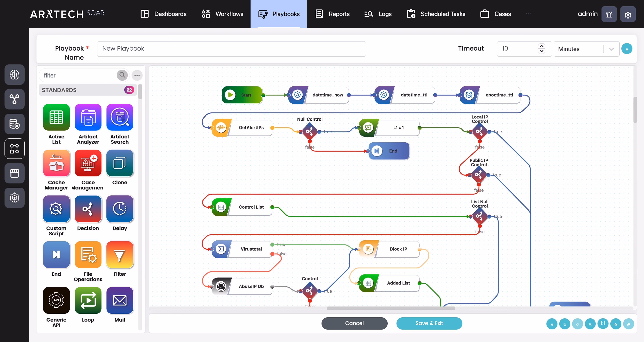Open the database shield sidebar icon

click(14, 124)
